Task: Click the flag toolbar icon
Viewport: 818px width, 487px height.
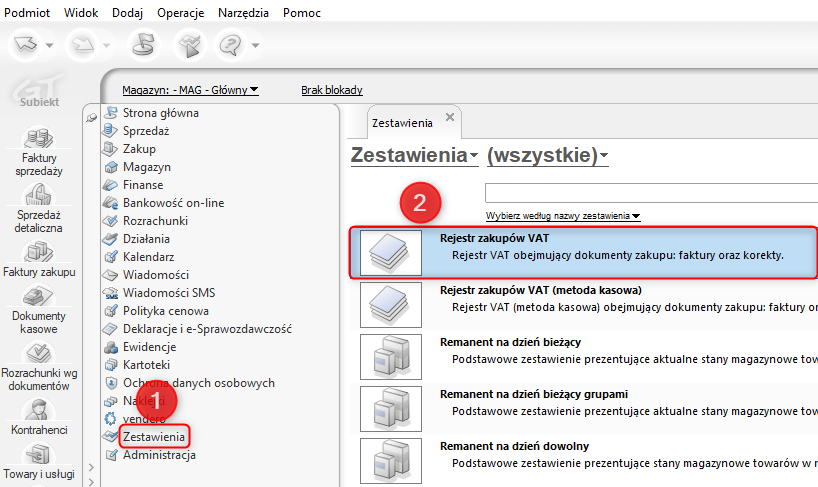Action: coord(143,45)
